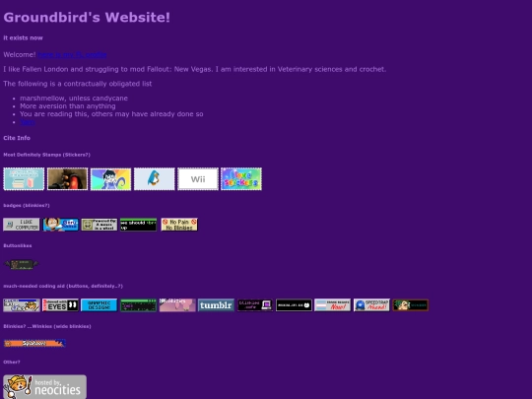The image size is (532, 399).
Task: Click the 'Cite Info' heading
Action: click(17, 138)
